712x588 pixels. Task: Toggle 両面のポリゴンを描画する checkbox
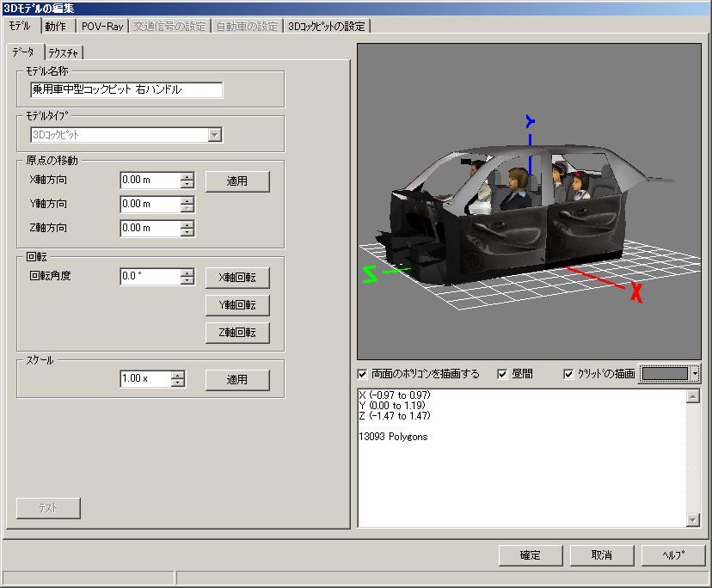[x=362, y=374]
